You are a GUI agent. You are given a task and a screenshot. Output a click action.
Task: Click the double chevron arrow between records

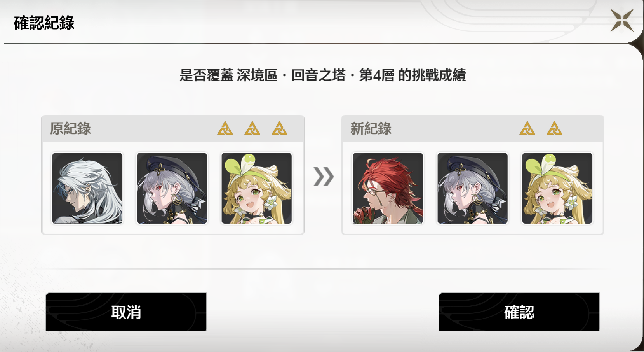click(x=324, y=177)
